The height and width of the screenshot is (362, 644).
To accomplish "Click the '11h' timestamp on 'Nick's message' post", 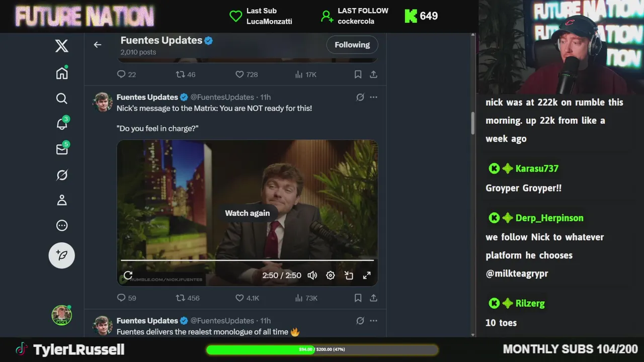I will (x=265, y=97).
